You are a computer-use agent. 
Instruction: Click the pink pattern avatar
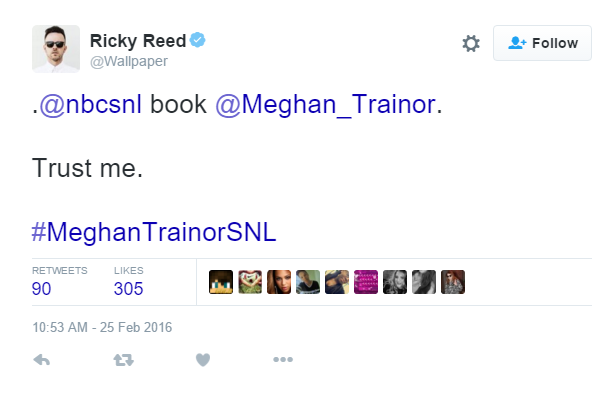coord(366,282)
